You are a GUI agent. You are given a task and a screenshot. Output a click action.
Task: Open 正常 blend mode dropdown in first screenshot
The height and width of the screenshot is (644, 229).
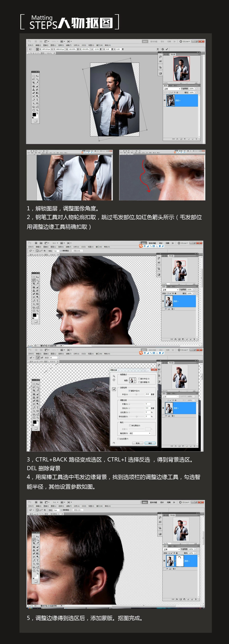(172, 89)
